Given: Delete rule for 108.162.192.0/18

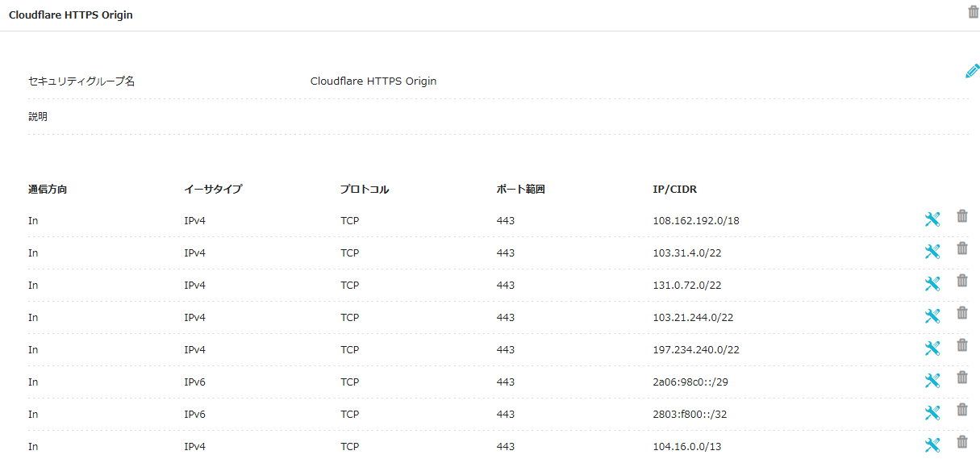Looking at the screenshot, I should [x=962, y=216].
